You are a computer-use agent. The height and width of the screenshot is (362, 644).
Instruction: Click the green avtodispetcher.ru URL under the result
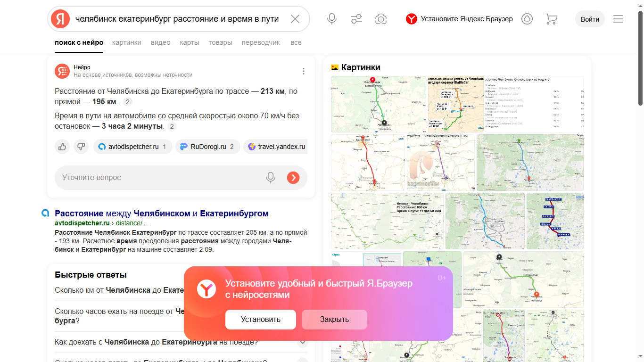coord(82,223)
